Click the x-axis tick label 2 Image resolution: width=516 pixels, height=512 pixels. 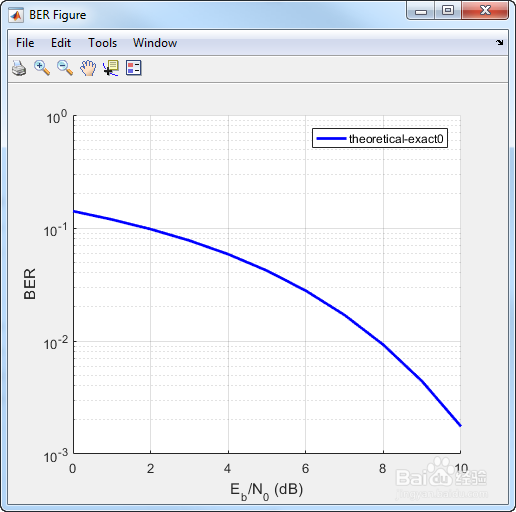[150, 469]
